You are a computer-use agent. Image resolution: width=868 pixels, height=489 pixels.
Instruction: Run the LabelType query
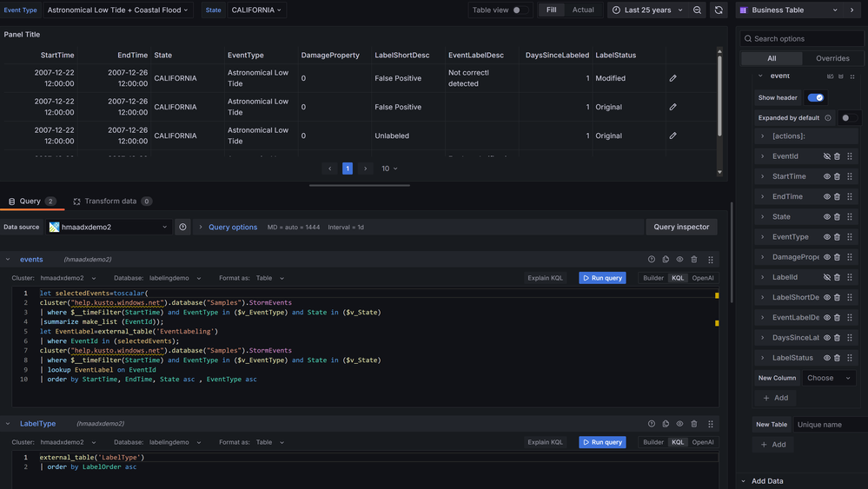coord(602,443)
